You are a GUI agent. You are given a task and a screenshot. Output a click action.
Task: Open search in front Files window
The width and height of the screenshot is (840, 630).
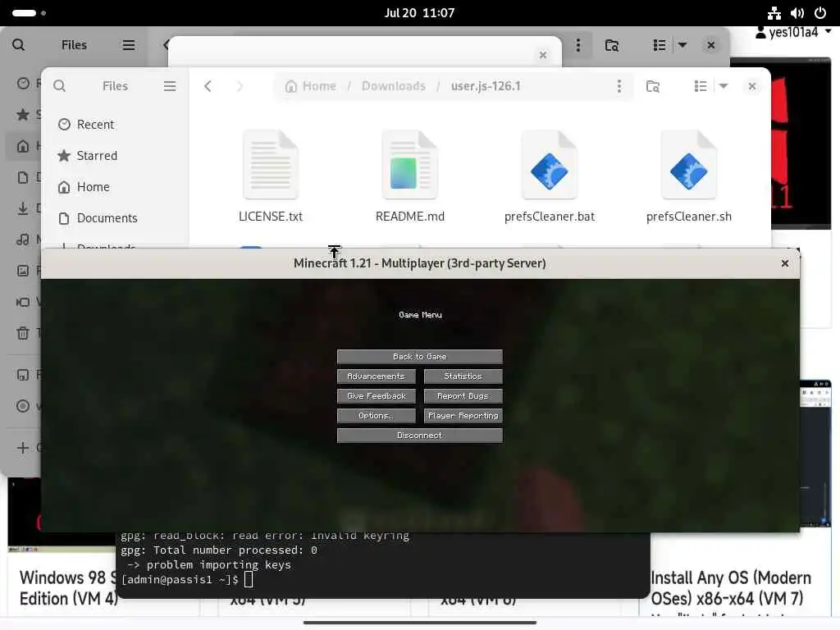click(59, 85)
